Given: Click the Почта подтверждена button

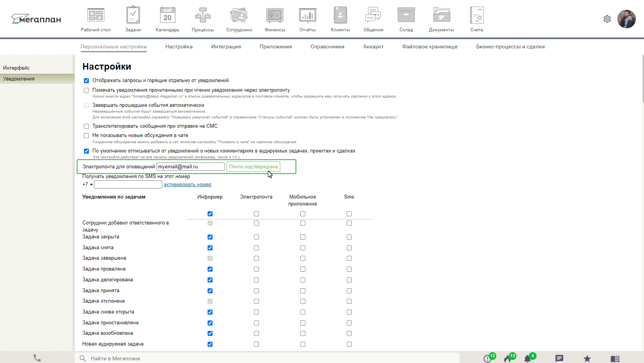Looking at the screenshot, I should [x=253, y=167].
